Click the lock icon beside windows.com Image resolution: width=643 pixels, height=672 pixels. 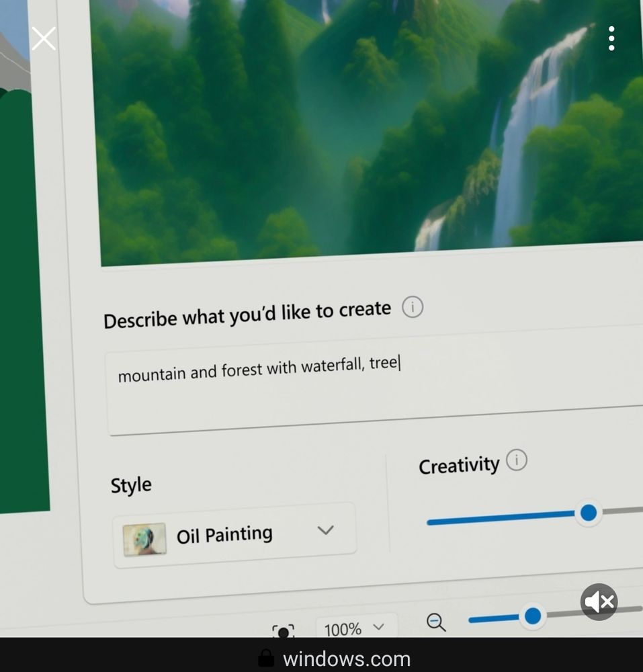pyautogui.click(x=265, y=658)
